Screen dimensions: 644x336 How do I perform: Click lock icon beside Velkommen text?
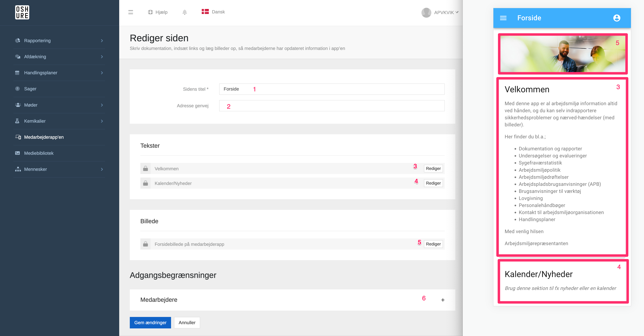pos(145,169)
